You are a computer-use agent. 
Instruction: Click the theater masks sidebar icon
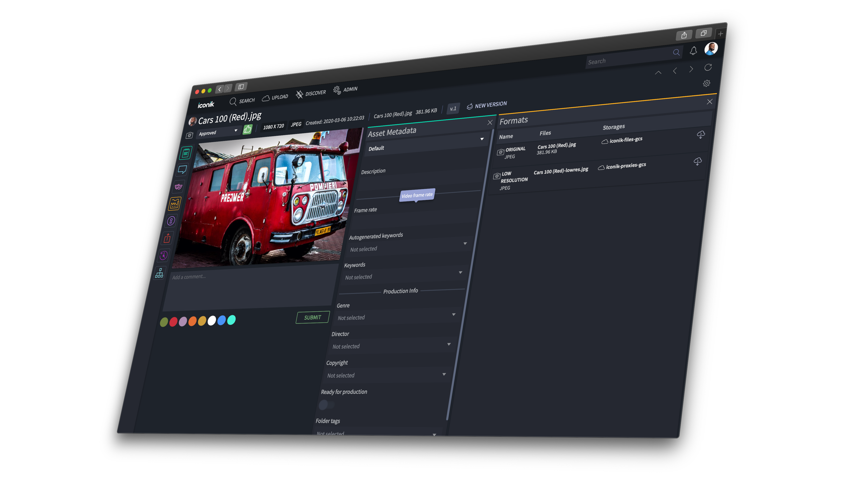click(179, 187)
